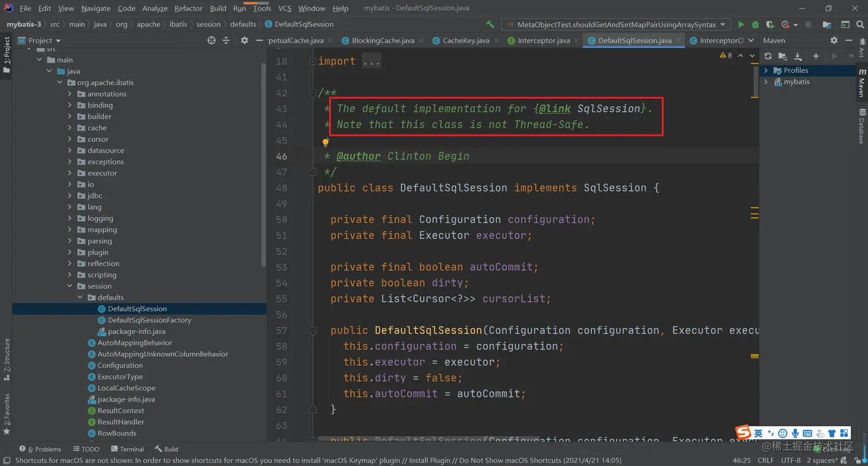Viewport: 868px width, 466px height.
Task: Open the VCS menu
Action: [x=285, y=9]
